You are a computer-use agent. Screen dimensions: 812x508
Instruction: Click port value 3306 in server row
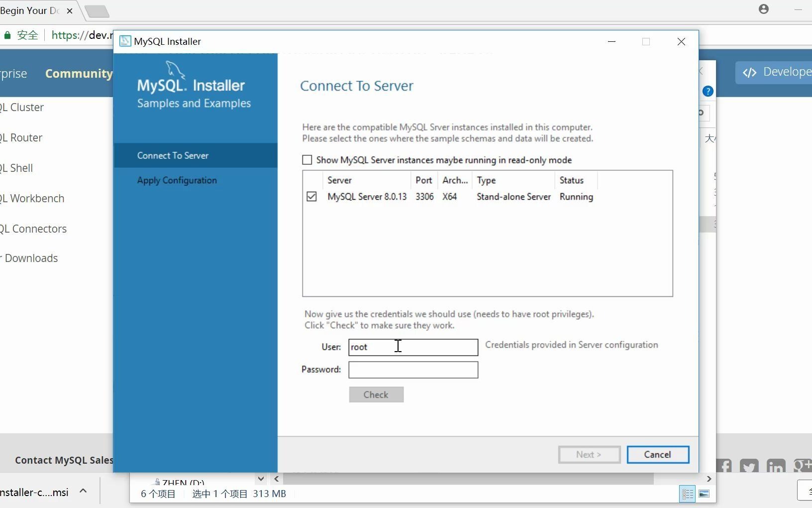click(424, 197)
